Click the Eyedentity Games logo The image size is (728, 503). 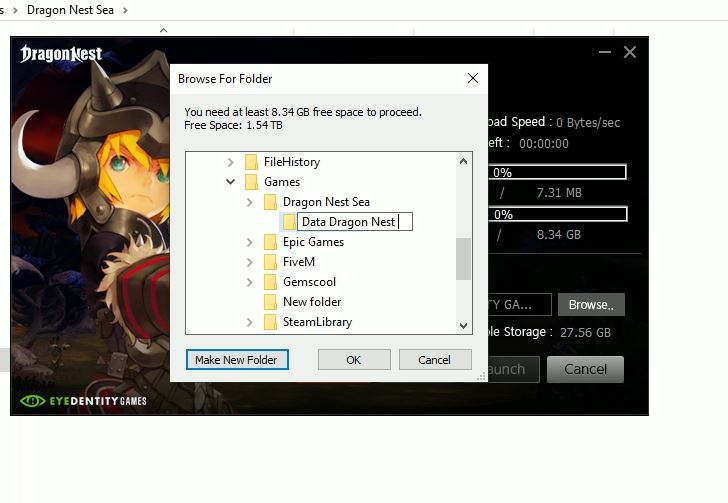[84, 401]
